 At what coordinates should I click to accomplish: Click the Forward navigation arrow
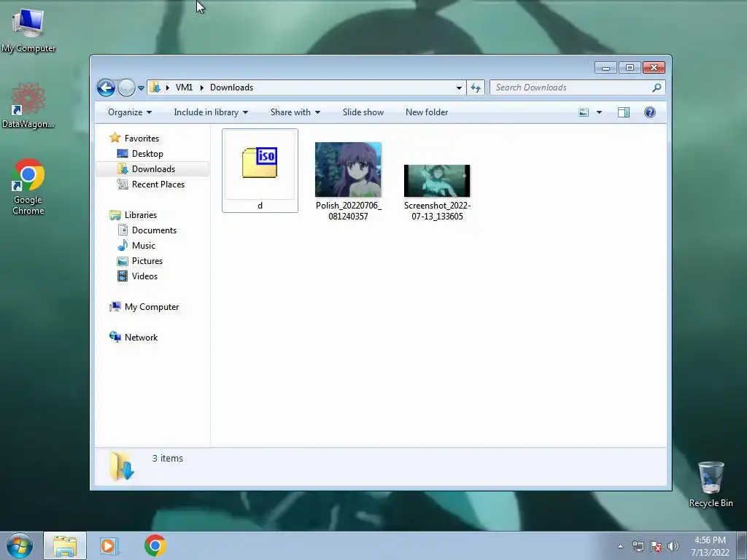(x=126, y=87)
